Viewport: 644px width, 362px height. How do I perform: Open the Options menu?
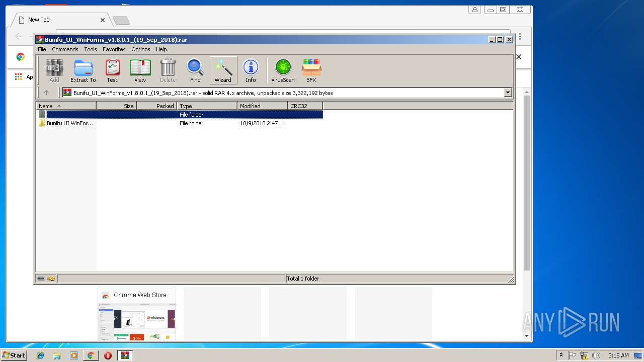click(141, 49)
